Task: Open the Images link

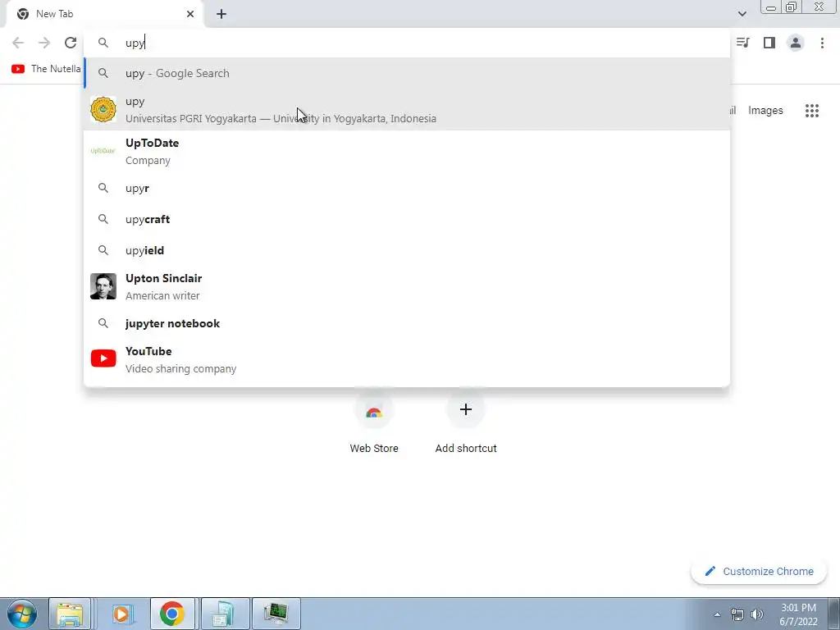Action: click(x=765, y=111)
